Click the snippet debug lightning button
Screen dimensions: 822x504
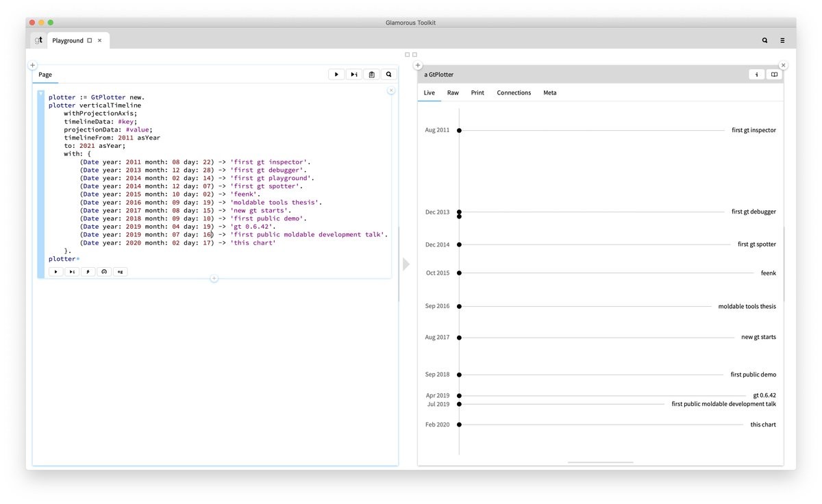pos(88,272)
